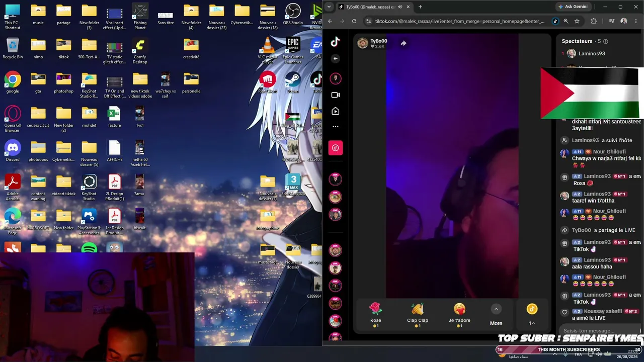
Task: Open the TV icon in TikTok sidebar
Action: tap(336, 111)
